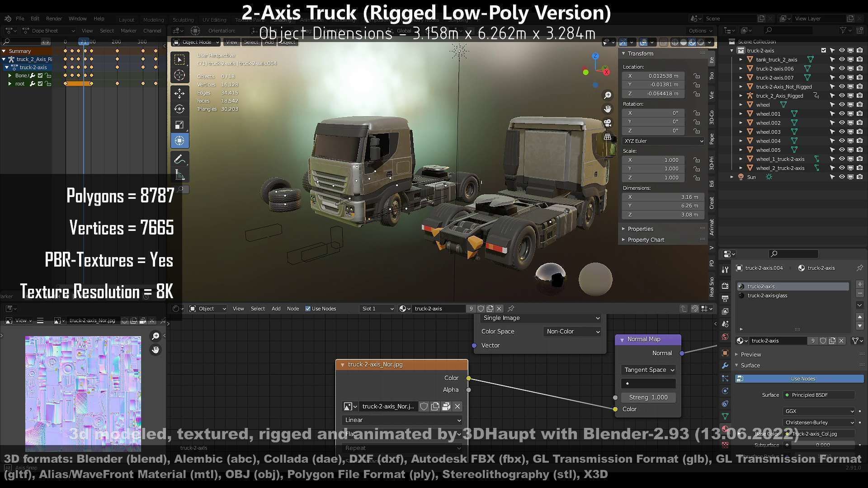The image size is (868, 488).
Task: Open Color Space Non-Color dropdown
Action: pyautogui.click(x=572, y=332)
